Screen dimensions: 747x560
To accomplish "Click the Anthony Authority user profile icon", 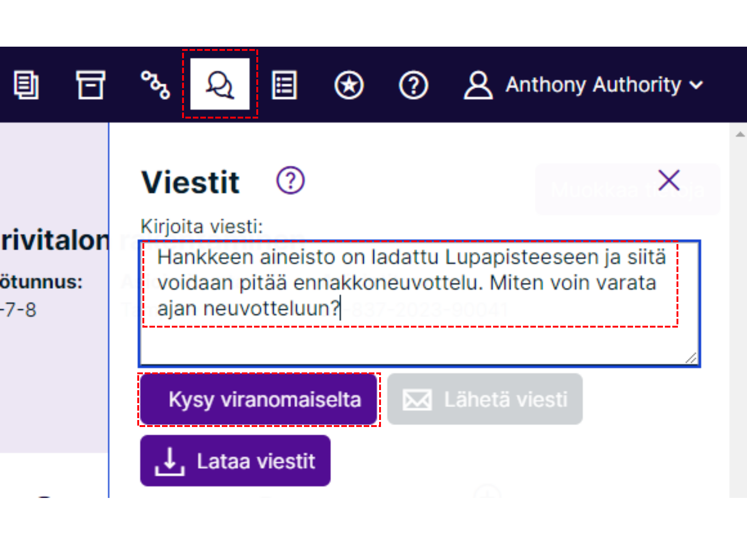I will pos(478,85).
